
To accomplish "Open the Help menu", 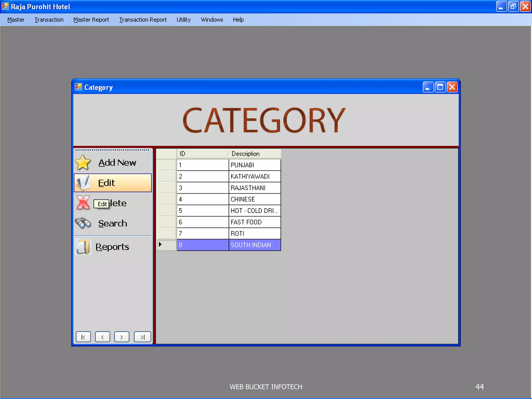I will [x=238, y=20].
